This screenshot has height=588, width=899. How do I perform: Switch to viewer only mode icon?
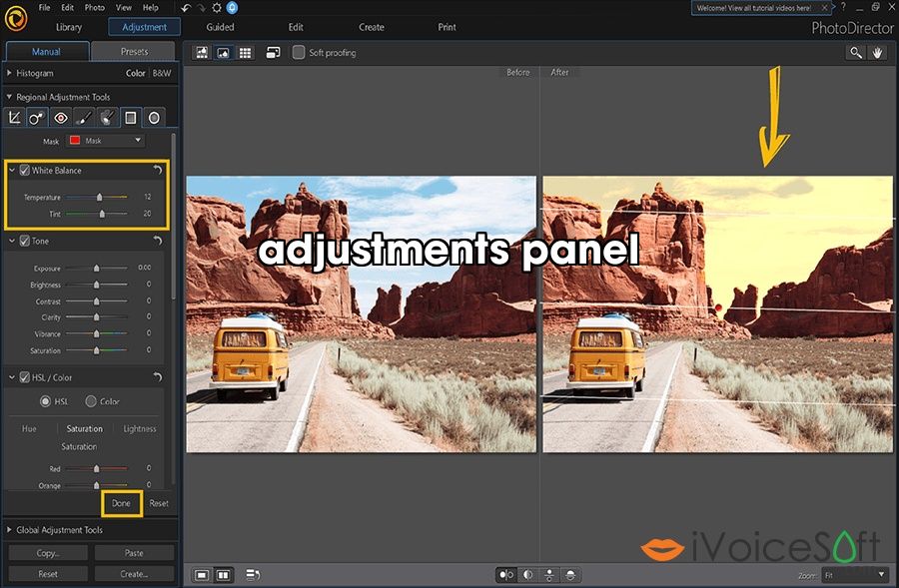point(223,53)
